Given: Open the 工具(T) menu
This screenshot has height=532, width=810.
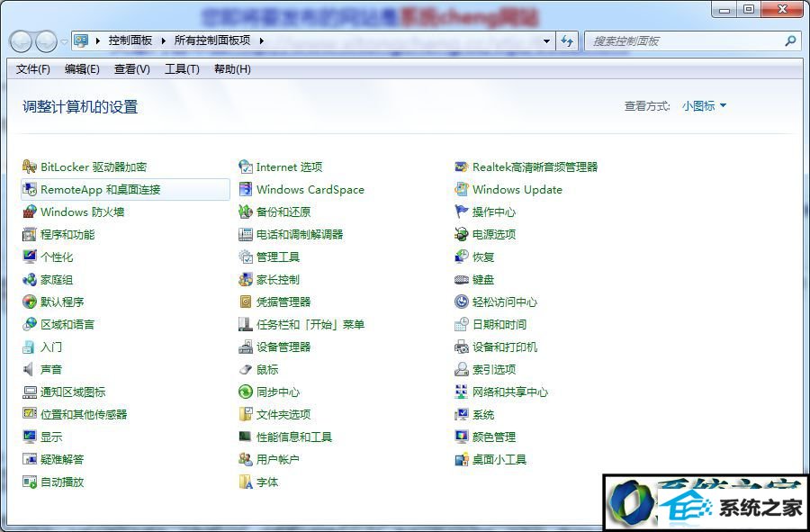Looking at the screenshot, I should tap(182, 69).
